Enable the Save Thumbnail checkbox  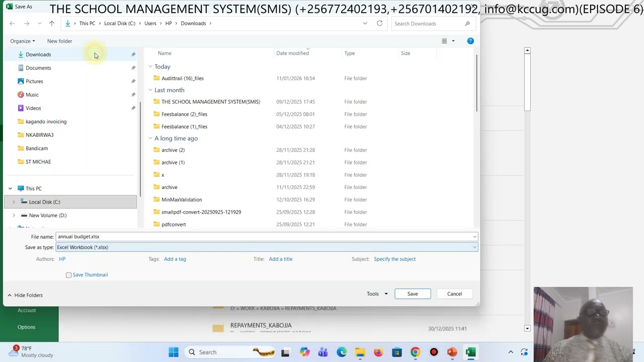tap(68, 275)
